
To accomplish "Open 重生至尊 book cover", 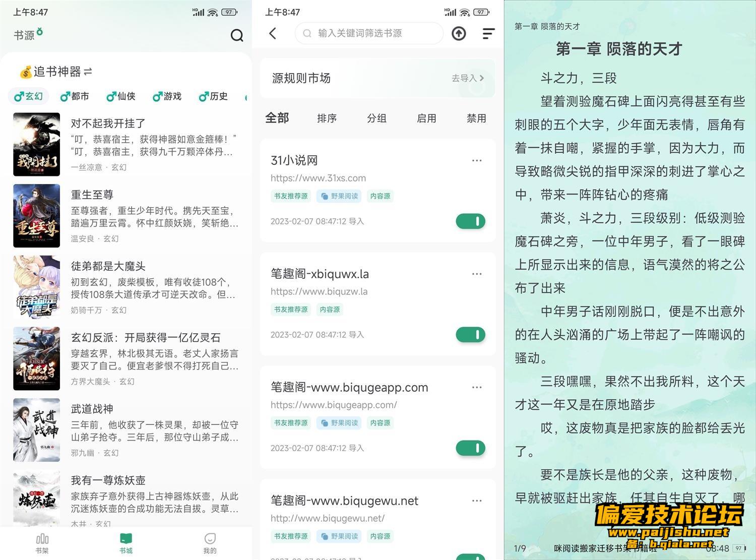I will 36,216.
